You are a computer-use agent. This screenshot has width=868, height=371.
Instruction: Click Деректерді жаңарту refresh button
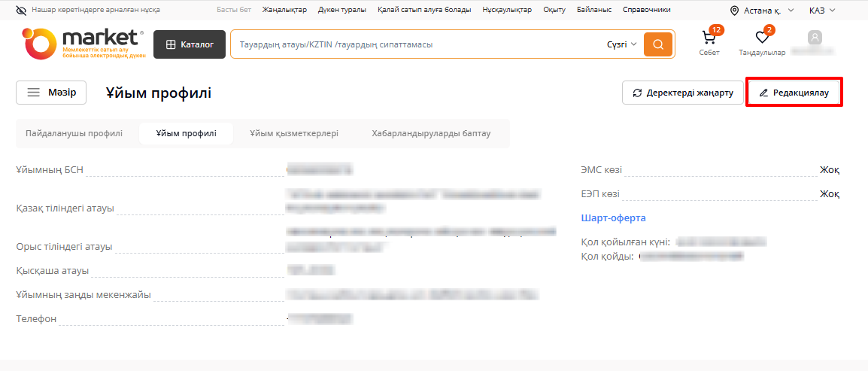point(682,93)
